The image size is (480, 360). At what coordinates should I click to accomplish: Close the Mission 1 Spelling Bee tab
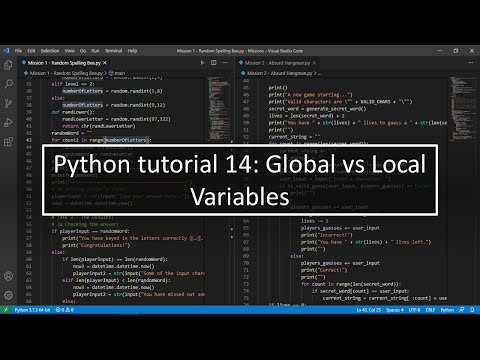coord(105,63)
